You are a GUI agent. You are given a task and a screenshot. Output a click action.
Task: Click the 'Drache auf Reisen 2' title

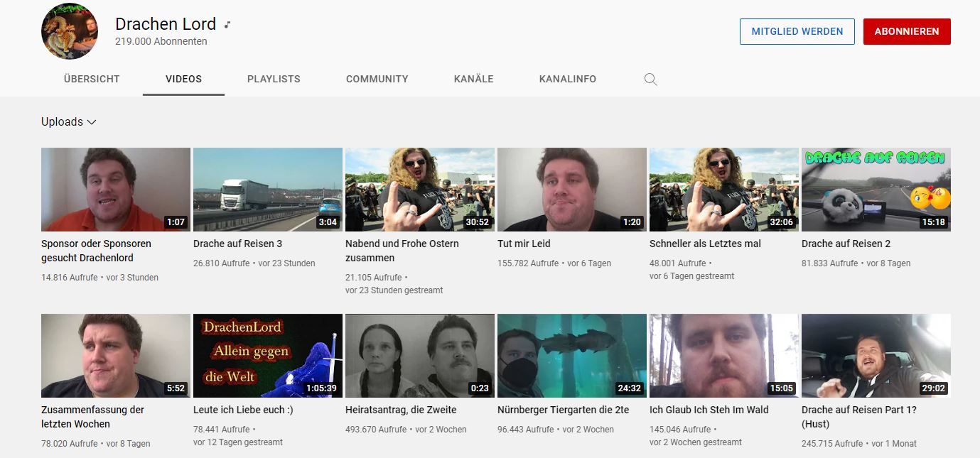[x=846, y=244]
